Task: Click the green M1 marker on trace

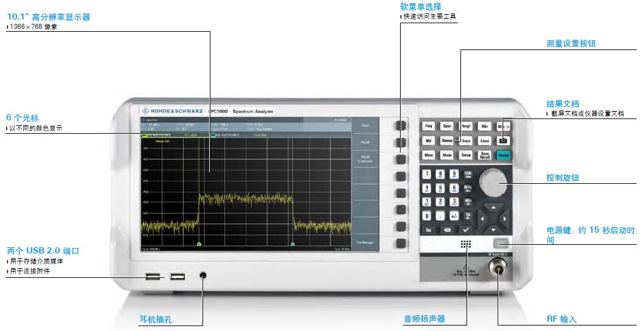Action: pos(199,244)
